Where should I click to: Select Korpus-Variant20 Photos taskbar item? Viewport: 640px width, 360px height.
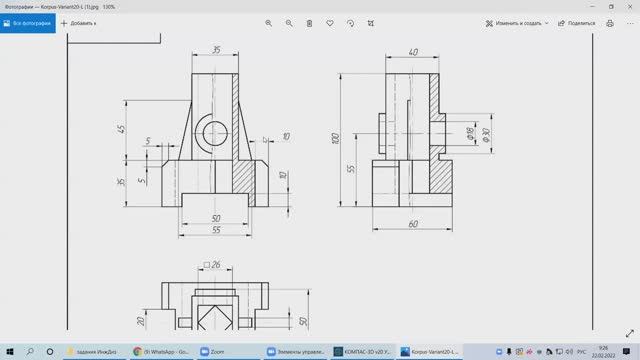coord(429,351)
